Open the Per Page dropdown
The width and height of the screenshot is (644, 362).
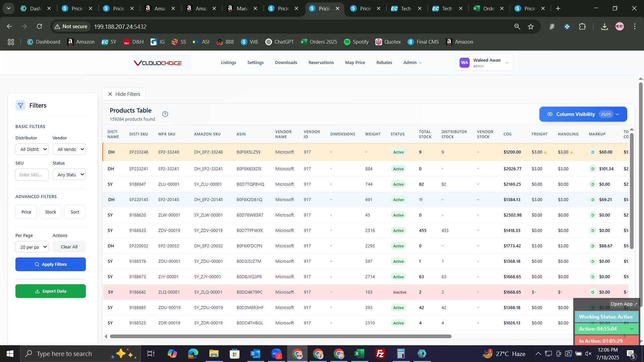32,247
